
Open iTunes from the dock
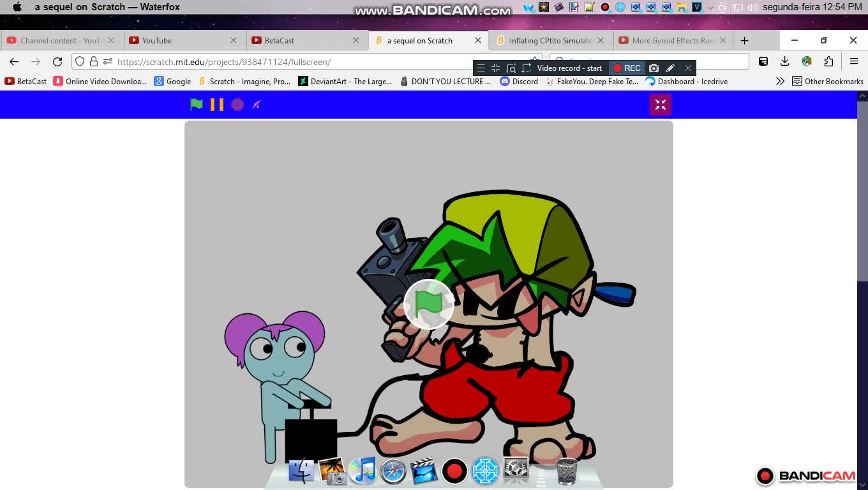(x=363, y=471)
